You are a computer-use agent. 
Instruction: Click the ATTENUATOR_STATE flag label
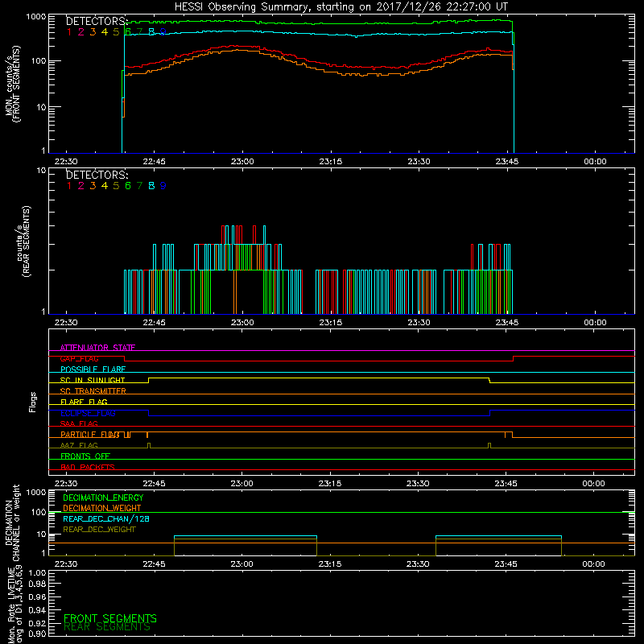pos(97,348)
